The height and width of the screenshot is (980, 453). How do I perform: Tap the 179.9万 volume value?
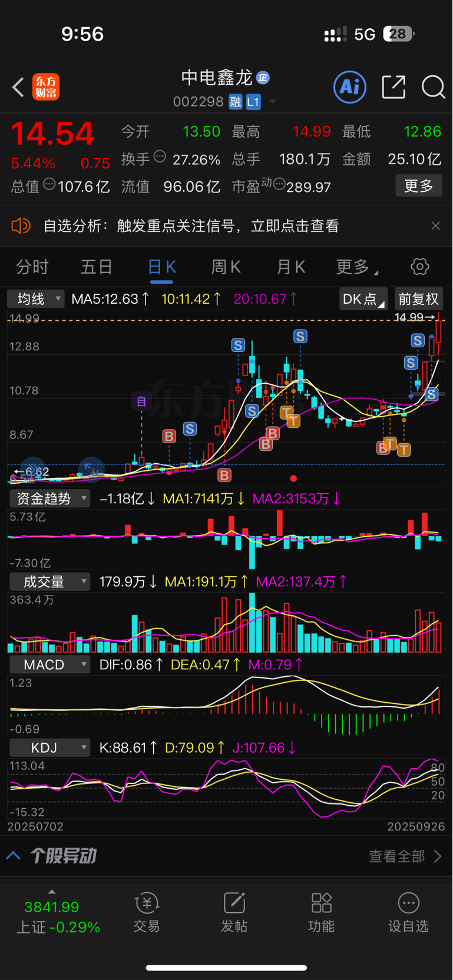click(128, 582)
